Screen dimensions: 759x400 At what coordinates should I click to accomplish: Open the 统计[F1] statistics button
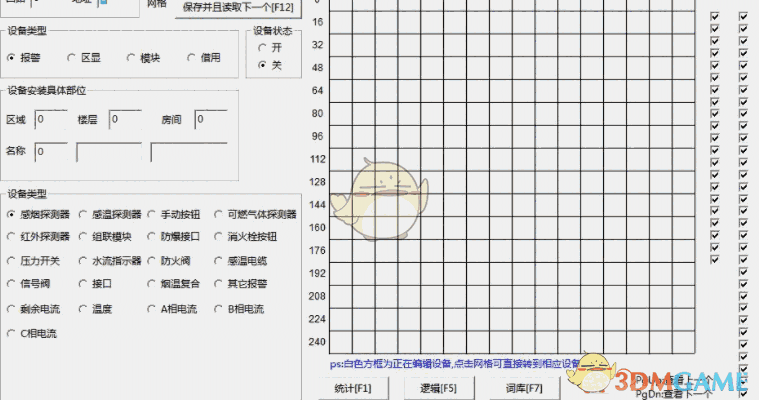[x=353, y=388]
